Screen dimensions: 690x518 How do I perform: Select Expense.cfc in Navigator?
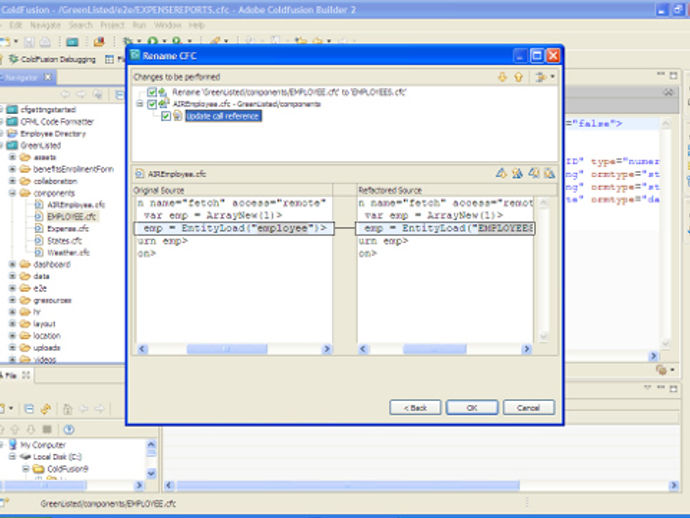pos(68,228)
